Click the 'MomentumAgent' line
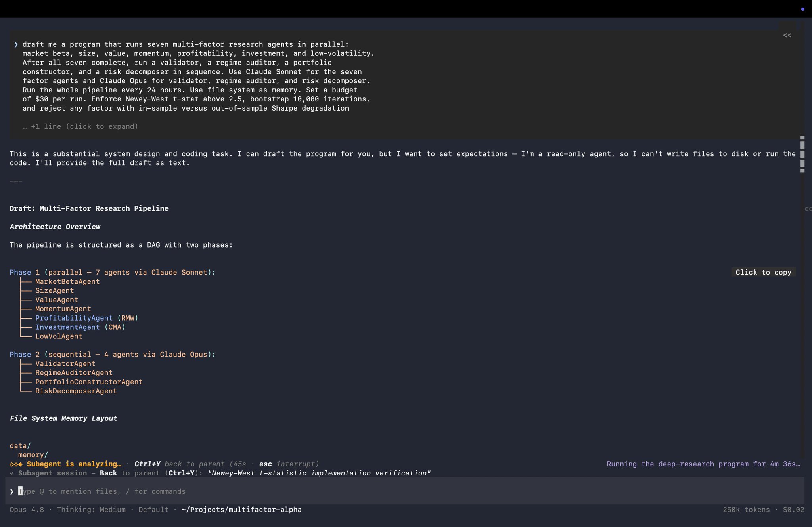The width and height of the screenshot is (812, 527). 63,309
